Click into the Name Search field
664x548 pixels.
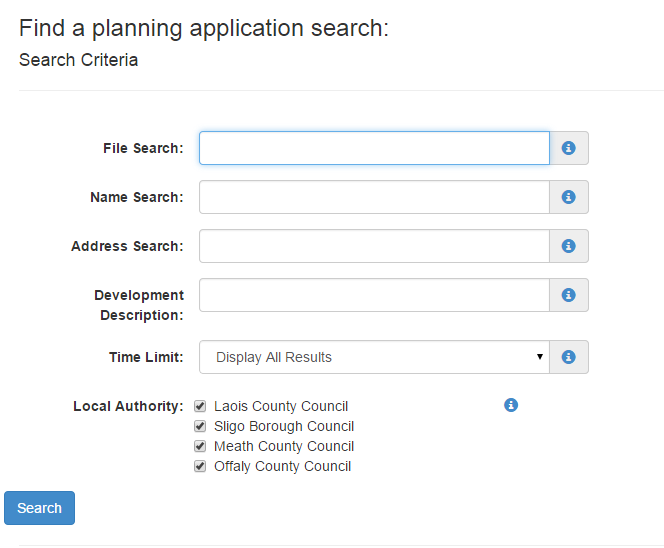[x=374, y=197]
